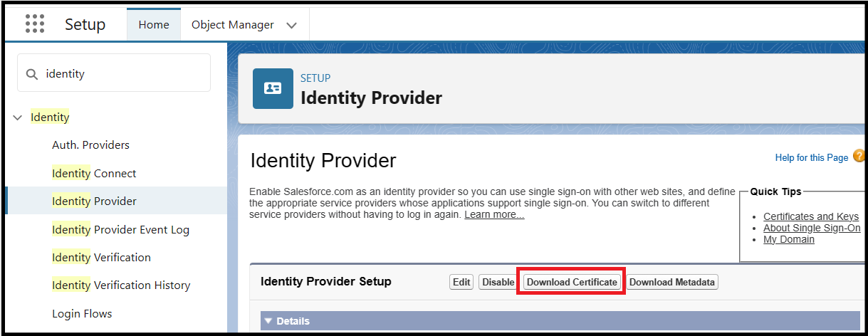This screenshot has width=868, height=336.
Task: Click the Identity category label in the sidebar
Action: [50, 117]
